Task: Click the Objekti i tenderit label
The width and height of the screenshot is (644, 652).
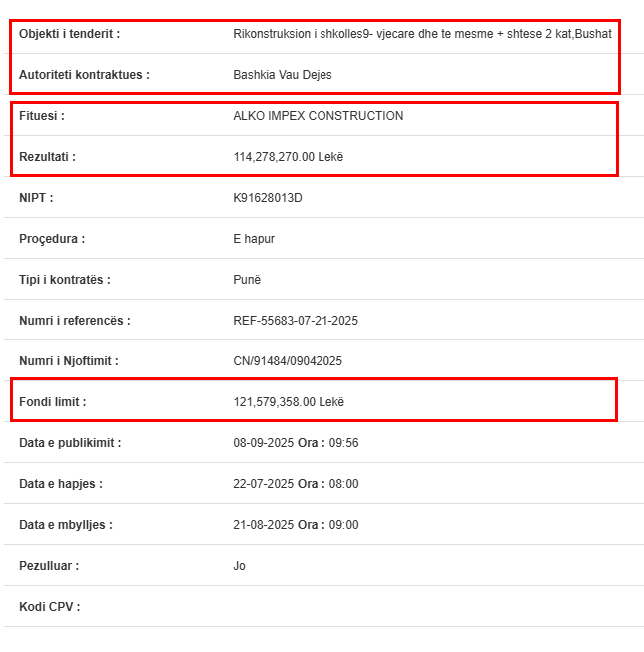Action: [69, 34]
